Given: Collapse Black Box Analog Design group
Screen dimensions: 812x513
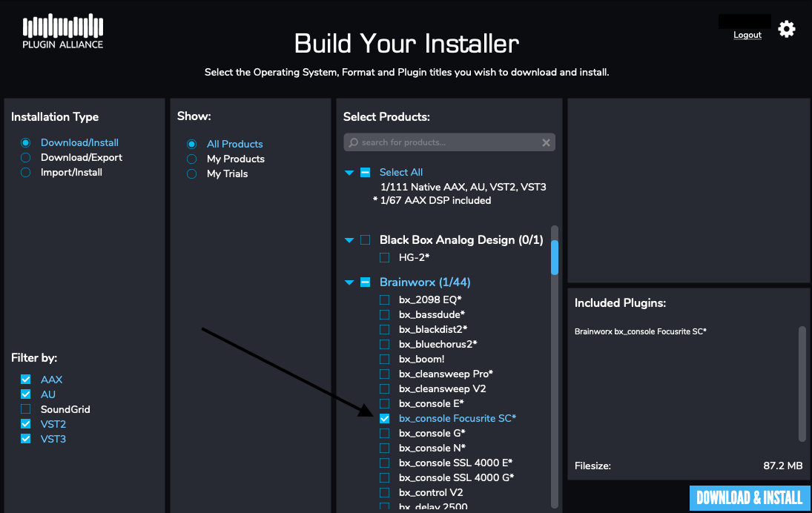Looking at the screenshot, I should tap(349, 240).
